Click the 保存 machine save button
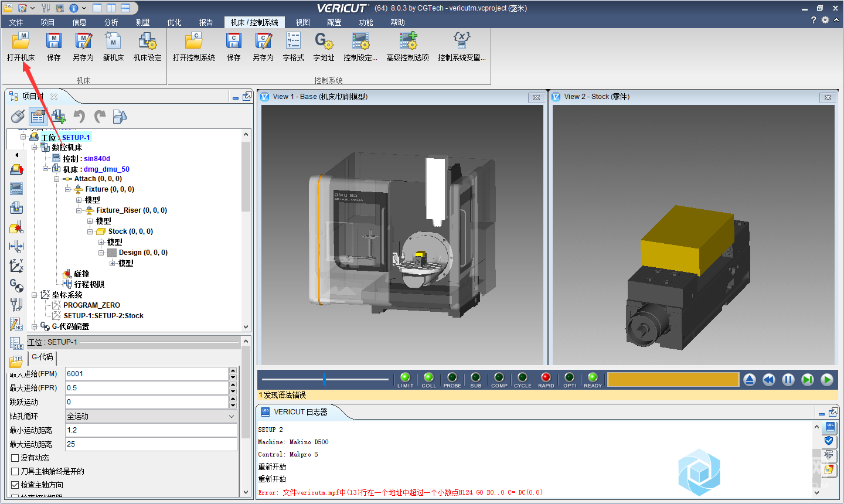This screenshot has height=504, width=844. coord(54,47)
